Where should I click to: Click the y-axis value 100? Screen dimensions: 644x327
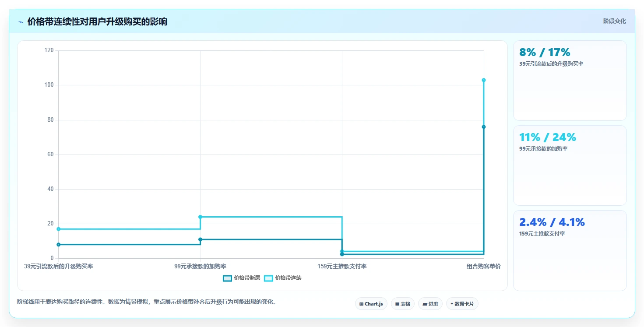pyautogui.click(x=49, y=85)
